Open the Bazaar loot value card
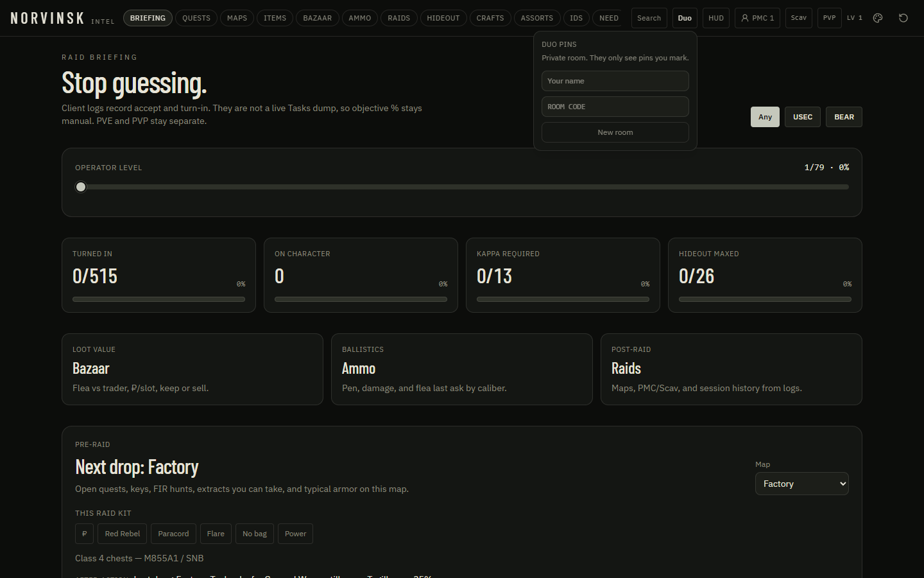This screenshot has width=924, height=578. pyautogui.click(x=193, y=369)
